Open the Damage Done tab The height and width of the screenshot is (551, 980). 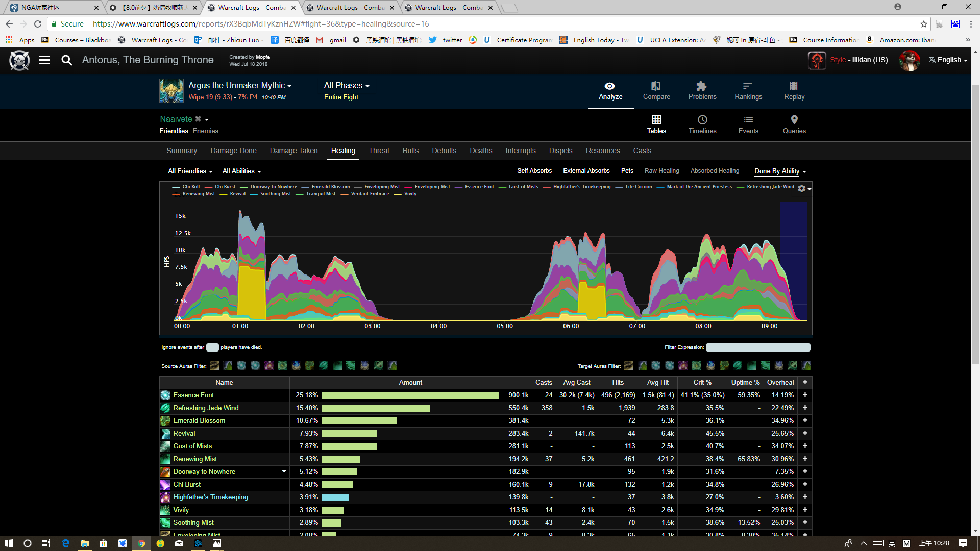tap(233, 151)
